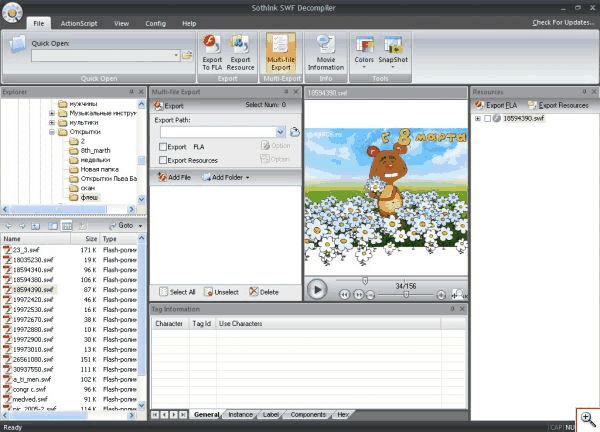
Task: Click the zoom in button in player
Action: click(441, 295)
